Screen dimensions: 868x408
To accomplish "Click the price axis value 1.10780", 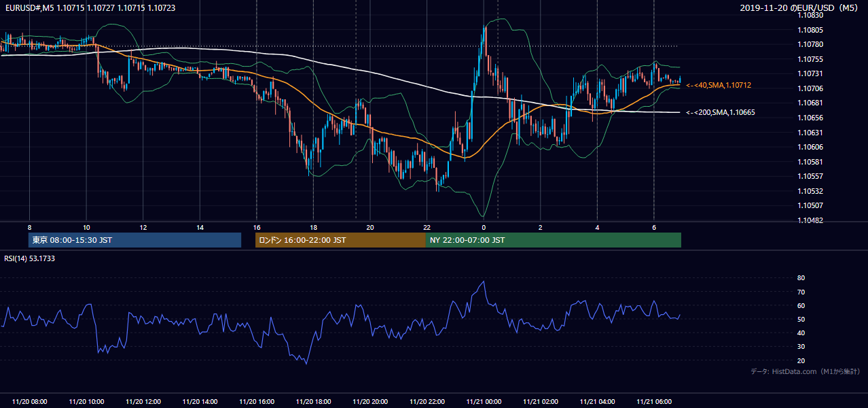I will [810, 45].
